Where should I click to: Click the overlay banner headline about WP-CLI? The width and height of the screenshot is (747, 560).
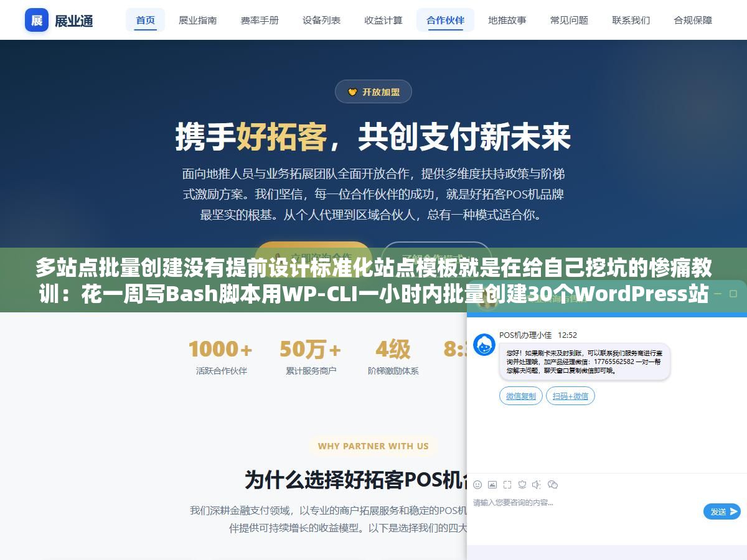[374, 280]
